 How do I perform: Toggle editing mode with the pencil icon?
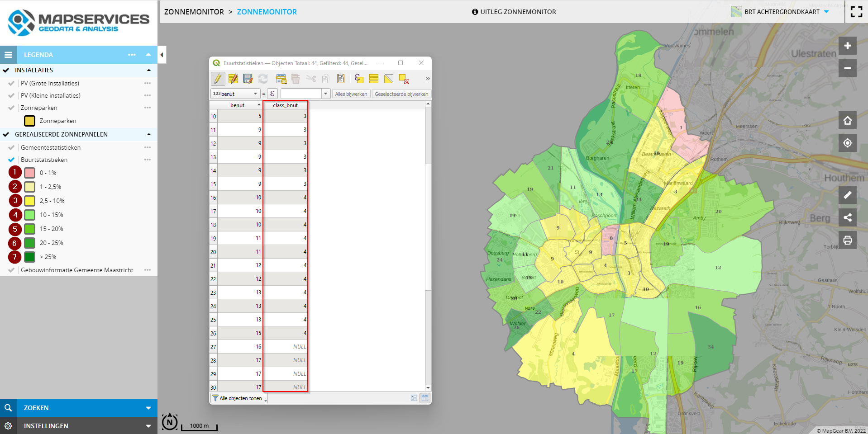[218, 79]
